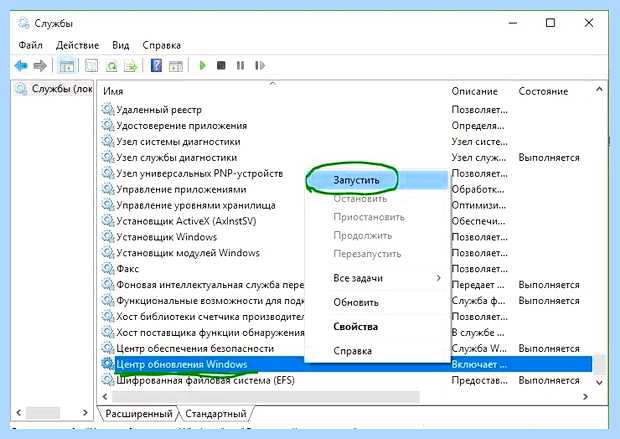This screenshot has width=620, height=439.
Task: Expand Все задачи submenu
Action: pyautogui.click(x=378, y=278)
